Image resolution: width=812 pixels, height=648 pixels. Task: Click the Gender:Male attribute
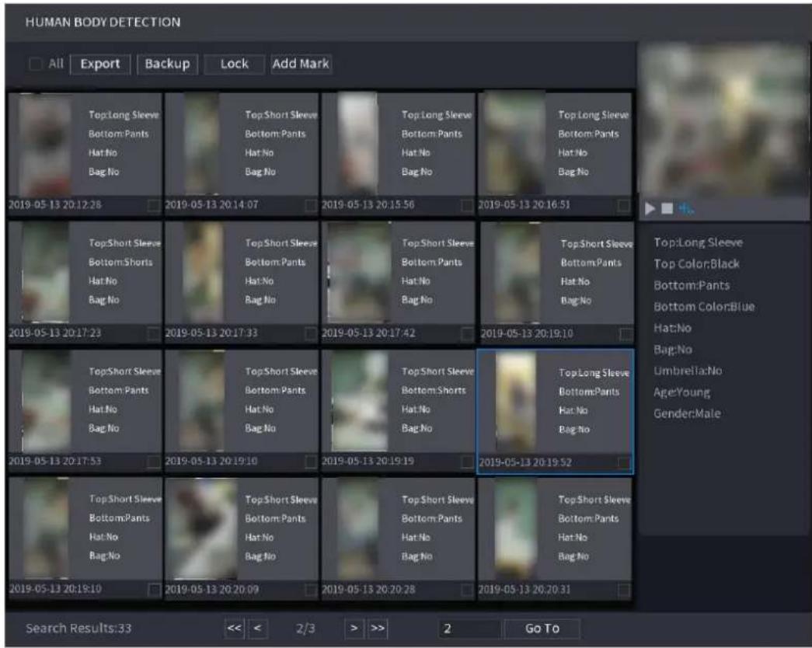(687, 413)
